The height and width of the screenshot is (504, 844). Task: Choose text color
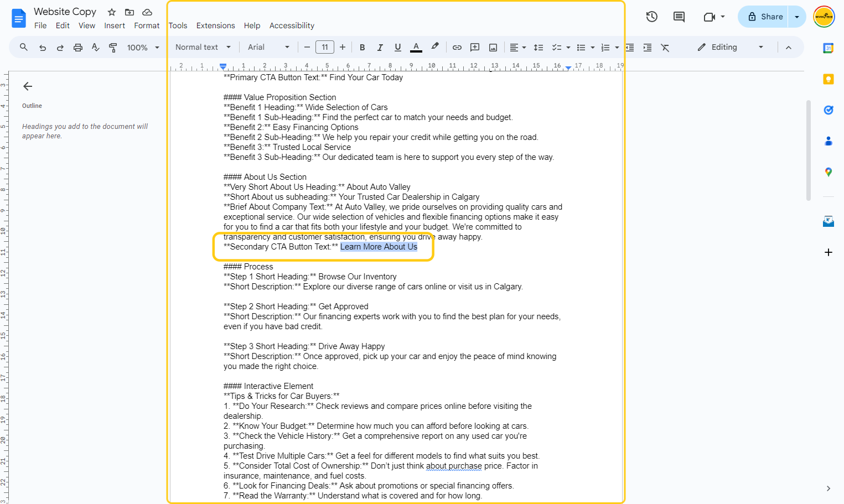[x=416, y=48]
